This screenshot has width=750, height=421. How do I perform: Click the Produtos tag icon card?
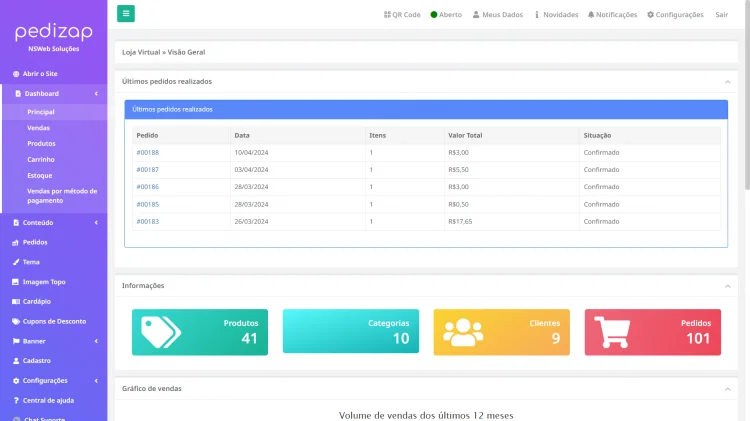[x=160, y=332]
